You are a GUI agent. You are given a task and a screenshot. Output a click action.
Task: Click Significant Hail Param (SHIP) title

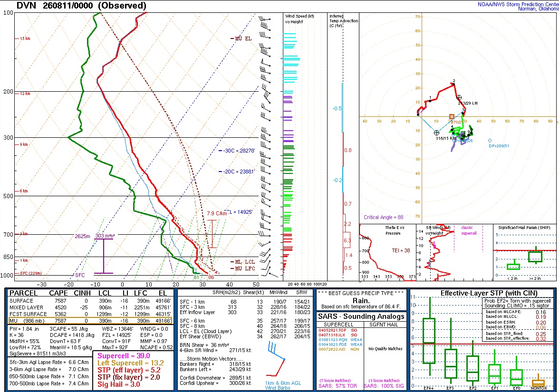(x=524, y=227)
